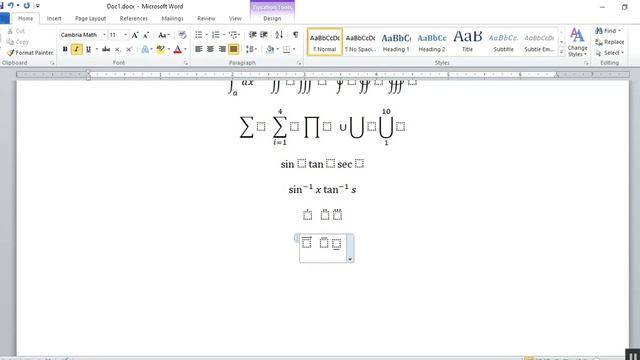Center align the paragraph
Screen dimensions: 640x360
tap(210, 49)
